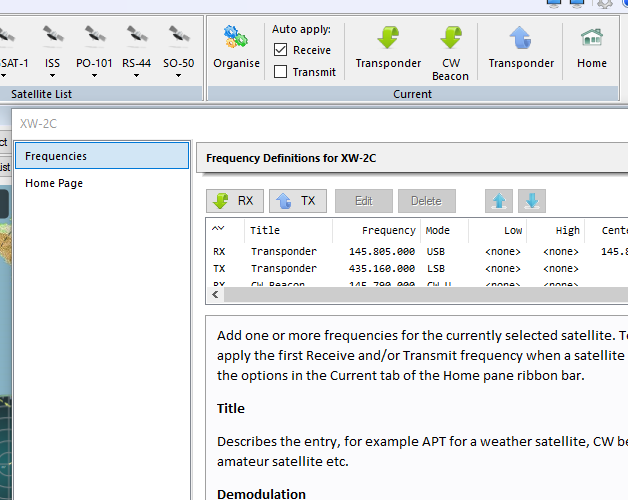The image size is (628, 500).
Task: Click the High column header
Action: 556,230
